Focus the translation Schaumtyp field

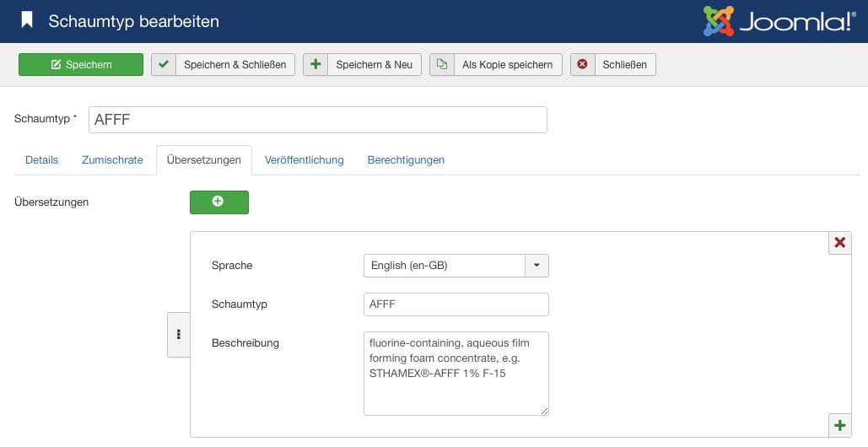coord(456,304)
